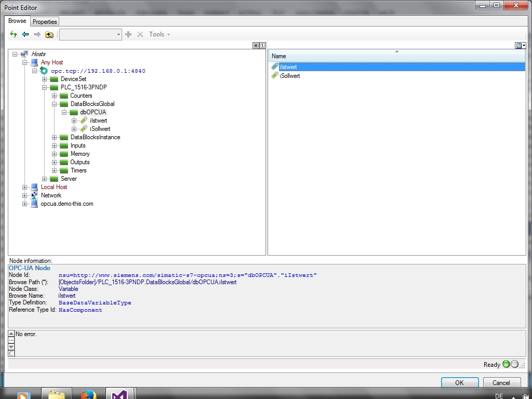Click the Network icon in the tree

point(34,195)
